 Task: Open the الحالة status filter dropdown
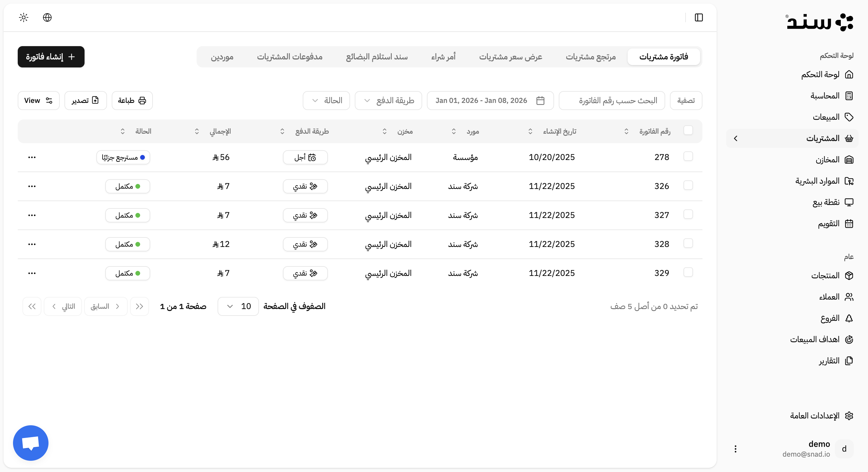[x=326, y=100]
